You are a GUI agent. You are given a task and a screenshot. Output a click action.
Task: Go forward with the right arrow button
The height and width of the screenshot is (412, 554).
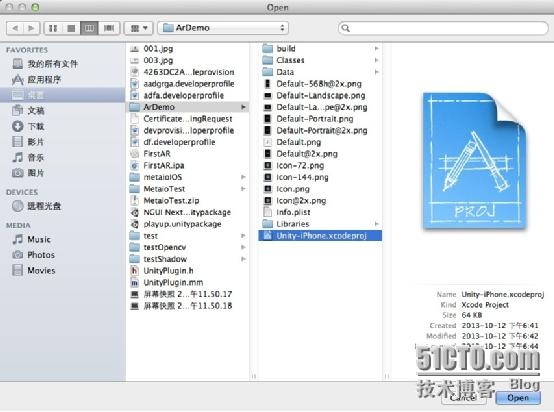tap(31, 28)
